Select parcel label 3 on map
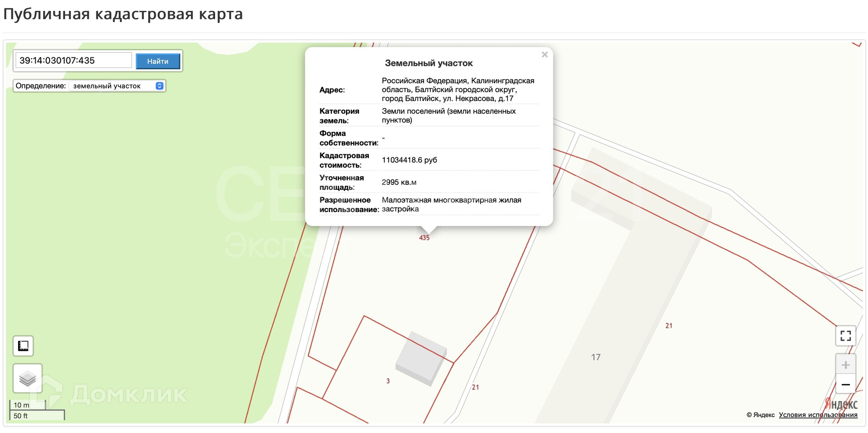Image resolution: width=868 pixels, height=433 pixels. [388, 381]
